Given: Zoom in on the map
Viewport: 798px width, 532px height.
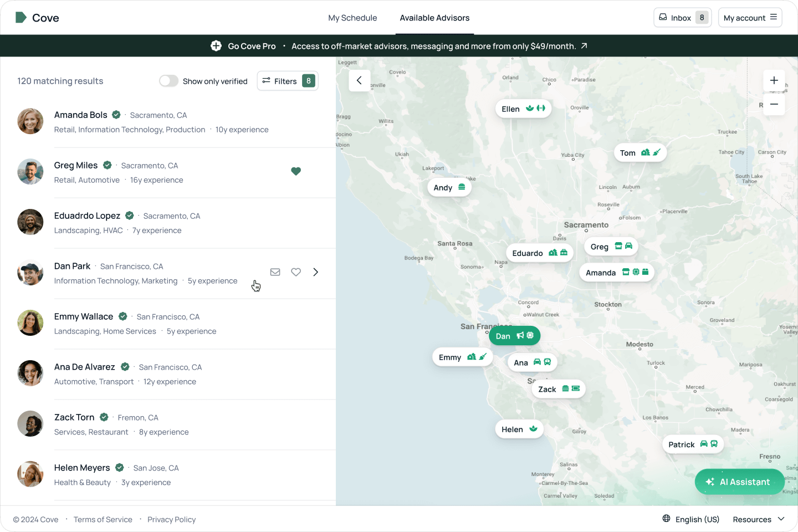Looking at the screenshot, I should pyautogui.click(x=774, y=80).
